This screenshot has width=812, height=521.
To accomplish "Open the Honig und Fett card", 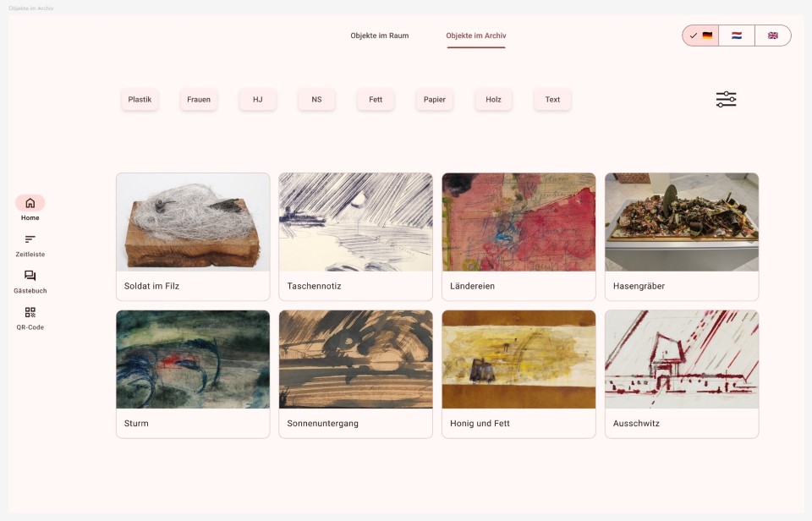I will tap(518, 374).
